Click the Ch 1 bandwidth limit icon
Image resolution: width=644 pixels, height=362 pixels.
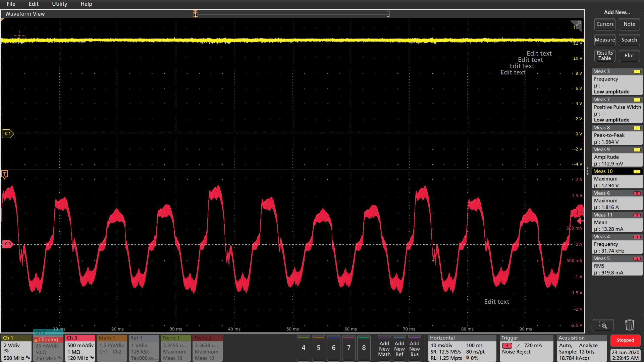(x=28, y=358)
